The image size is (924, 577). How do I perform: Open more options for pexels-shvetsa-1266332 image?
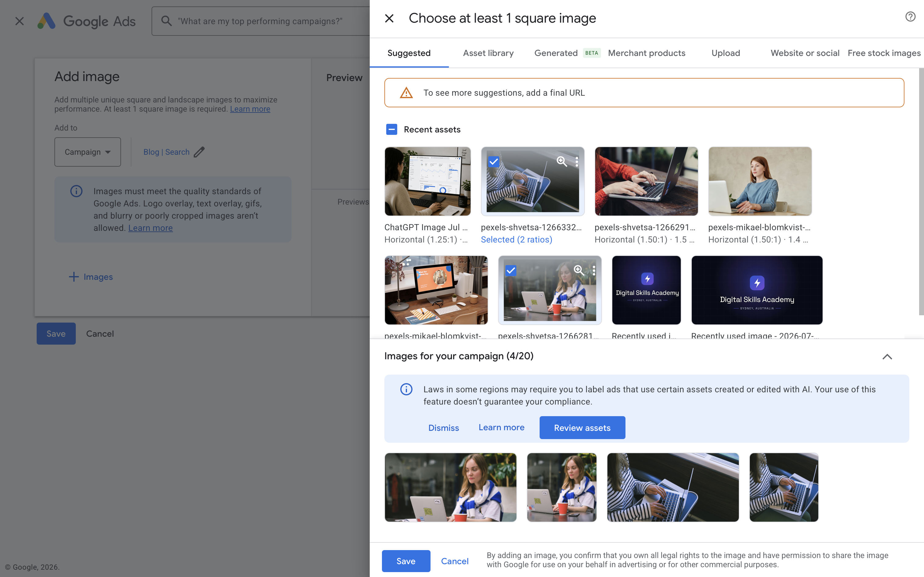pos(577,161)
